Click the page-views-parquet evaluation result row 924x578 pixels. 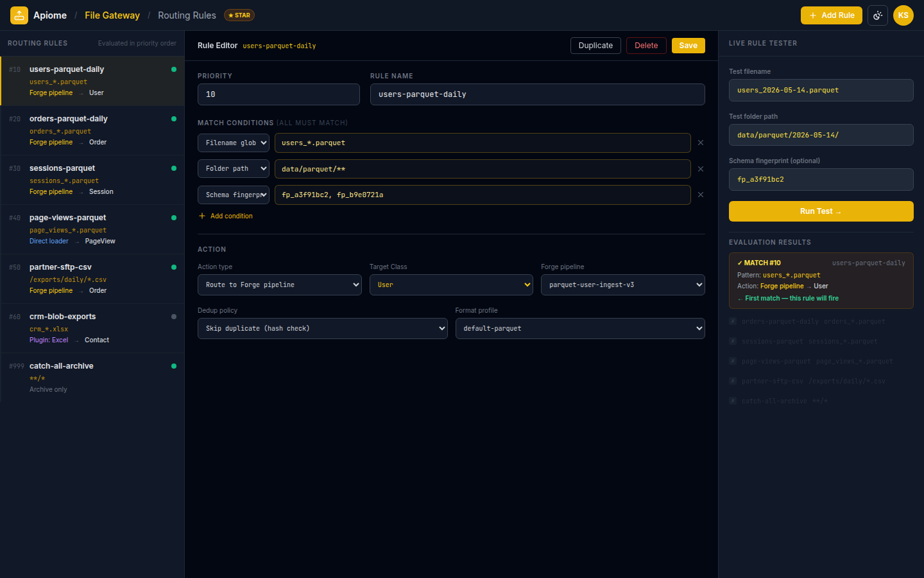[821, 361]
